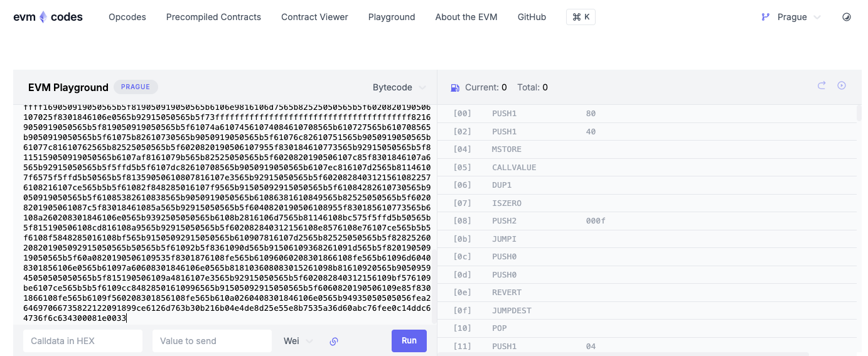This screenshot has height=356, width=868.
Task: Open the ⌘K command palette
Action: (581, 17)
